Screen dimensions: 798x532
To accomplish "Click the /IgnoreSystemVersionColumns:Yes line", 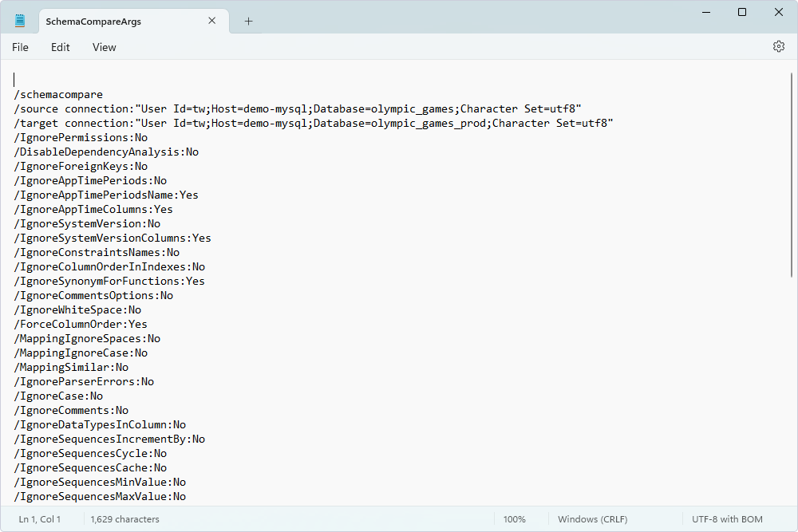I will 113,238.
